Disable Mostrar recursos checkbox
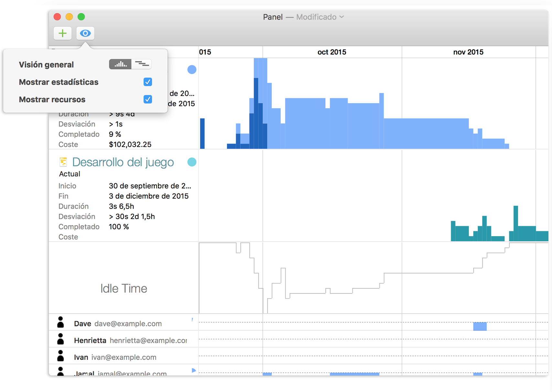Image resolution: width=552 pixels, height=392 pixels. (x=148, y=99)
